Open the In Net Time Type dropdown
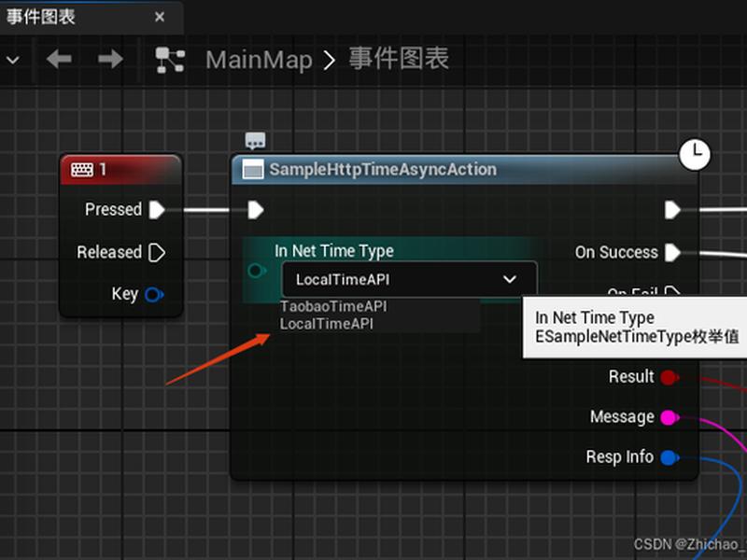 tap(410, 279)
